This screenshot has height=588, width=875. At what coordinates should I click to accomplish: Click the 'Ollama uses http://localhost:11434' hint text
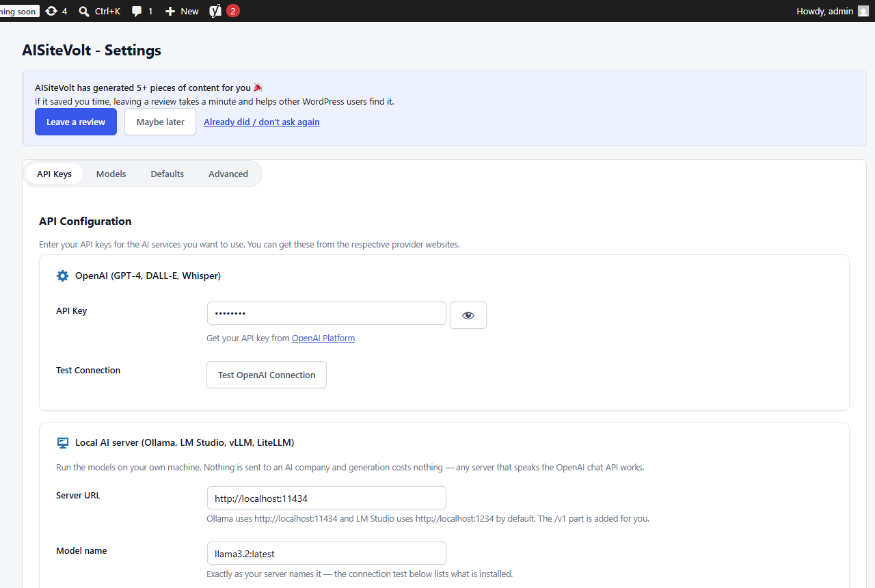click(x=428, y=518)
